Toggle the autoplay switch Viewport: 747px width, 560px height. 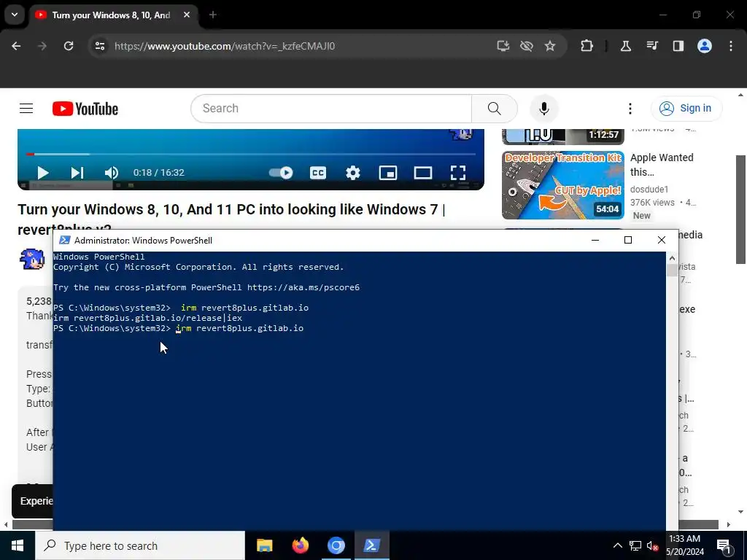281,173
